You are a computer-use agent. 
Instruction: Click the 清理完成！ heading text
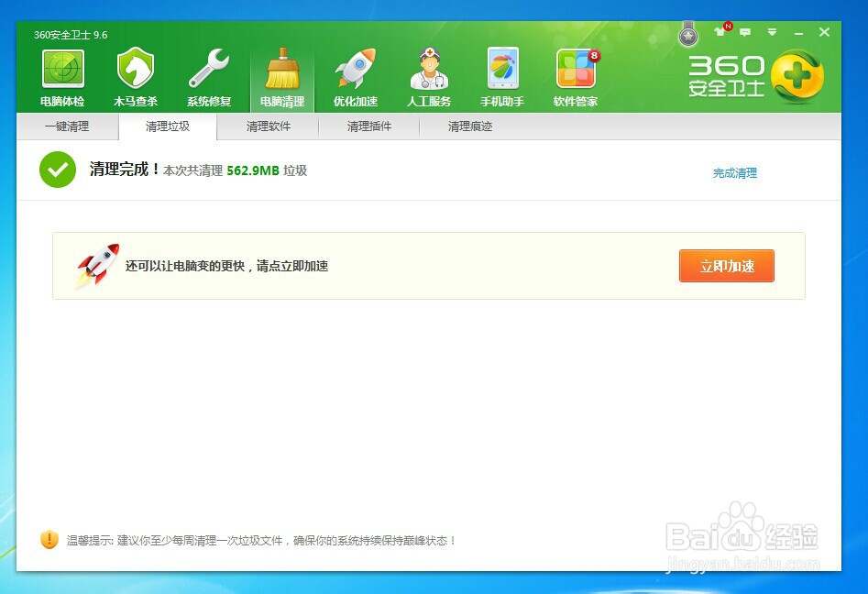[125, 169]
